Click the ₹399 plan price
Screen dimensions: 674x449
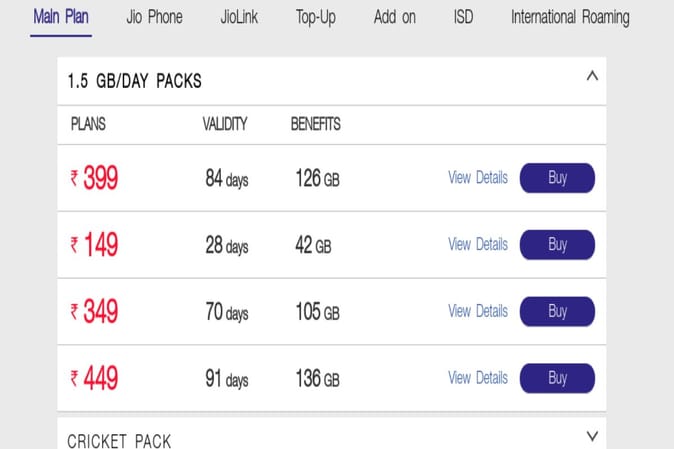[x=94, y=178]
